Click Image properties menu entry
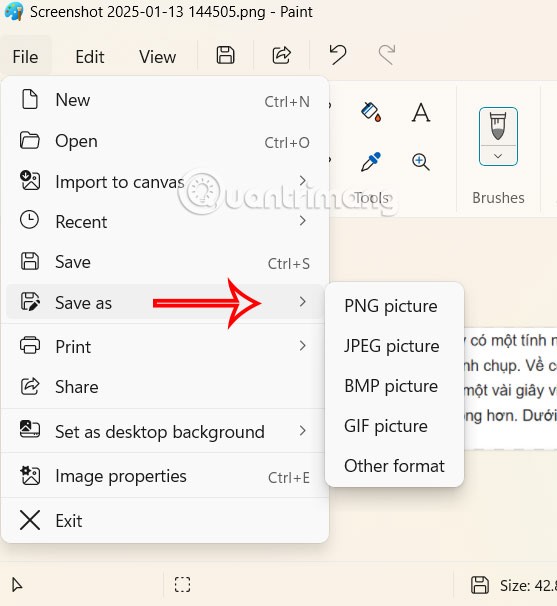The image size is (557, 606). click(x=165, y=476)
